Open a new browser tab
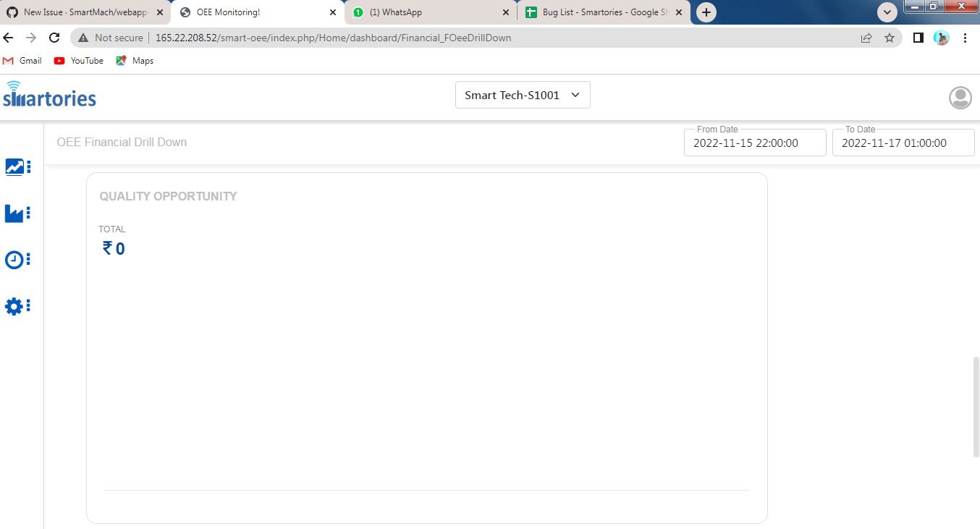This screenshot has width=980, height=529. pyautogui.click(x=706, y=12)
